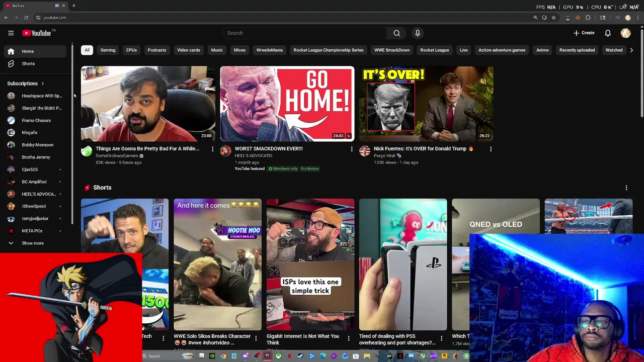644x362 pixels.
Task: Reload the browser page
Action: pyautogui.click(x=26, y=18)
